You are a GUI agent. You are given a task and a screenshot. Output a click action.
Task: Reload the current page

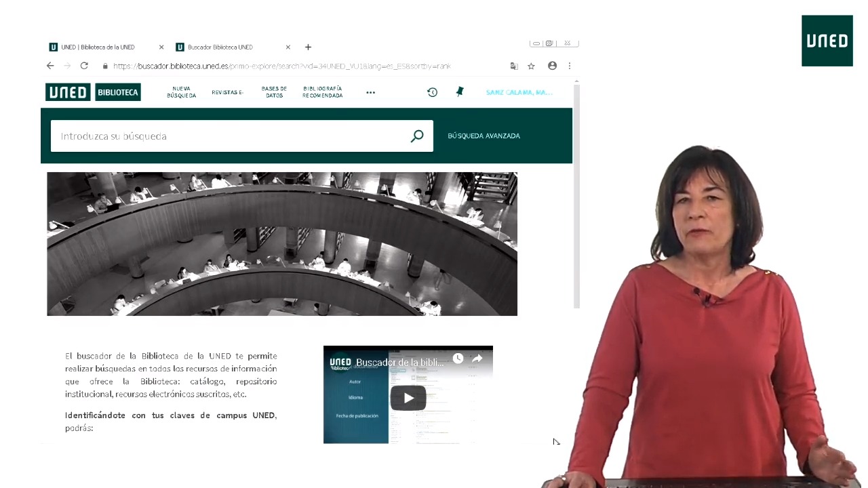point(84,66)
